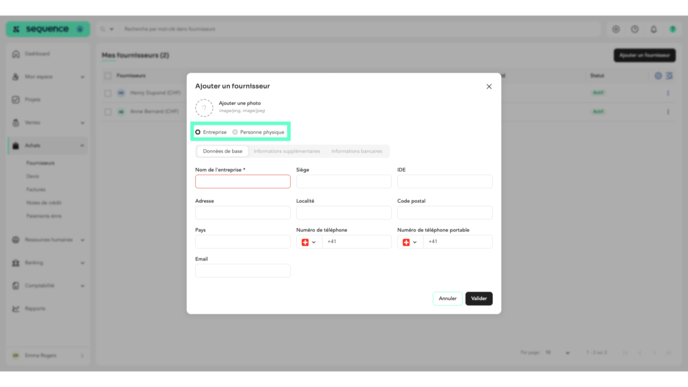This screenshot has height=387, width=688.
Task: Click the Nom de l'entreprise field
Action: pyautogui.click(x=243, y=182)
